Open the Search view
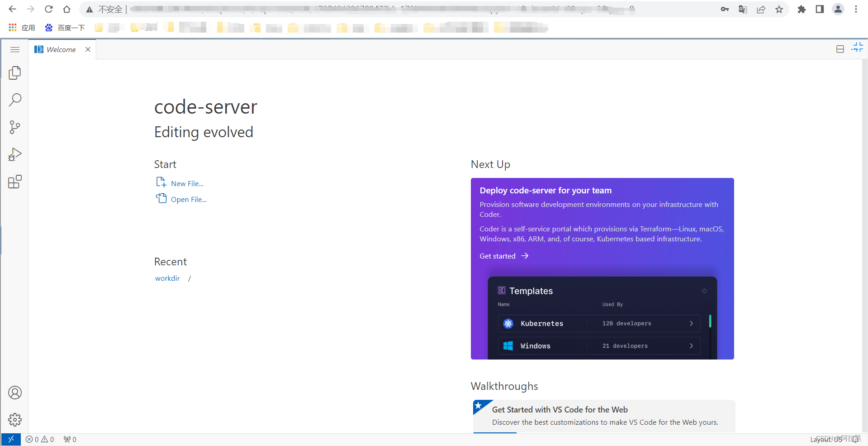This screenshot has width=868, height=446. 15,100
